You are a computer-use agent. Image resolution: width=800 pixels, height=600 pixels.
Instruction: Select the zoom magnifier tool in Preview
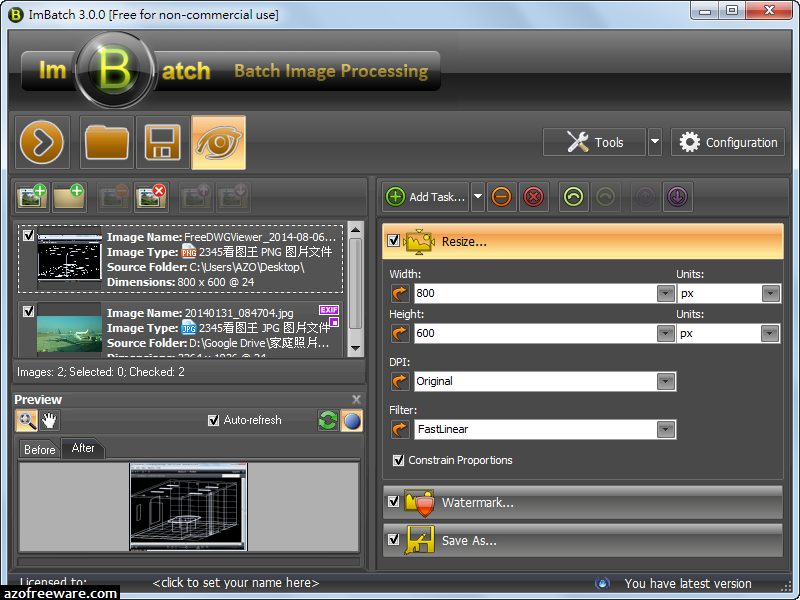[26, 420]
